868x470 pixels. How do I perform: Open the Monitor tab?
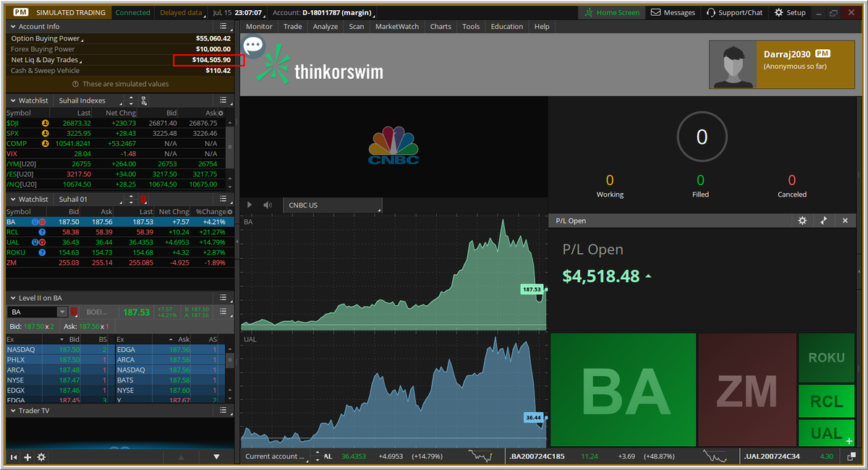click(x=259, y=27)
